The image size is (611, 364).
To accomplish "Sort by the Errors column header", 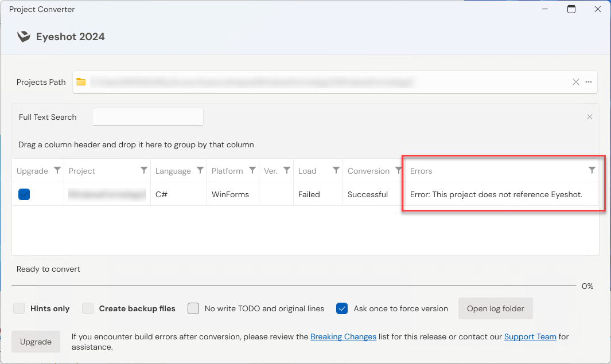I will tap(421, 171).
